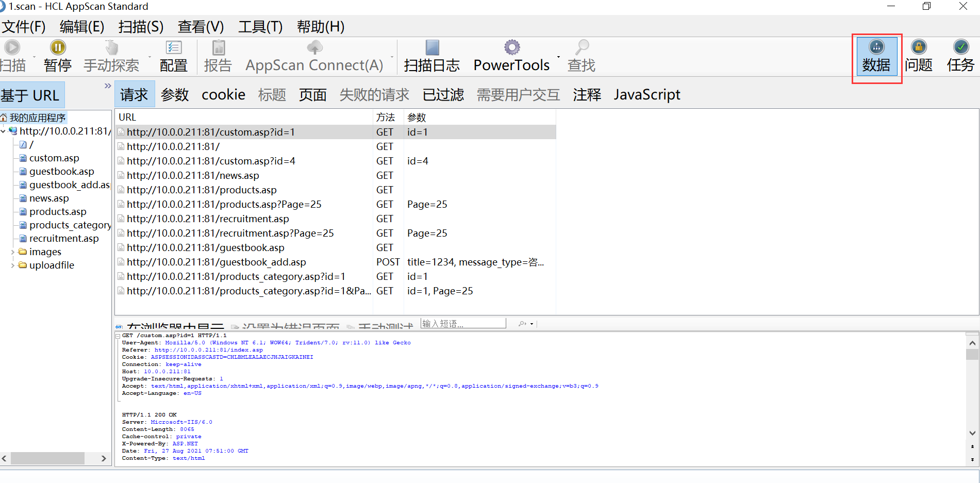Screen dimensions: 980x483
Task: Open scan Configuration icon
Action: coord(174,47)
